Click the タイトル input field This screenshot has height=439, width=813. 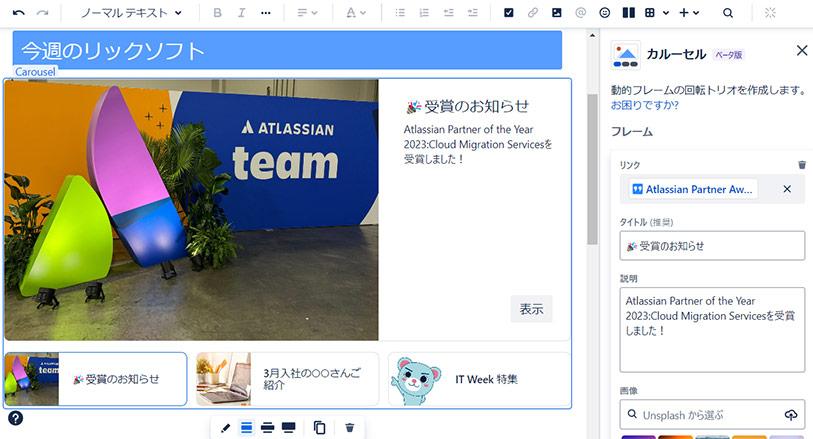click(x=712, y=246)
